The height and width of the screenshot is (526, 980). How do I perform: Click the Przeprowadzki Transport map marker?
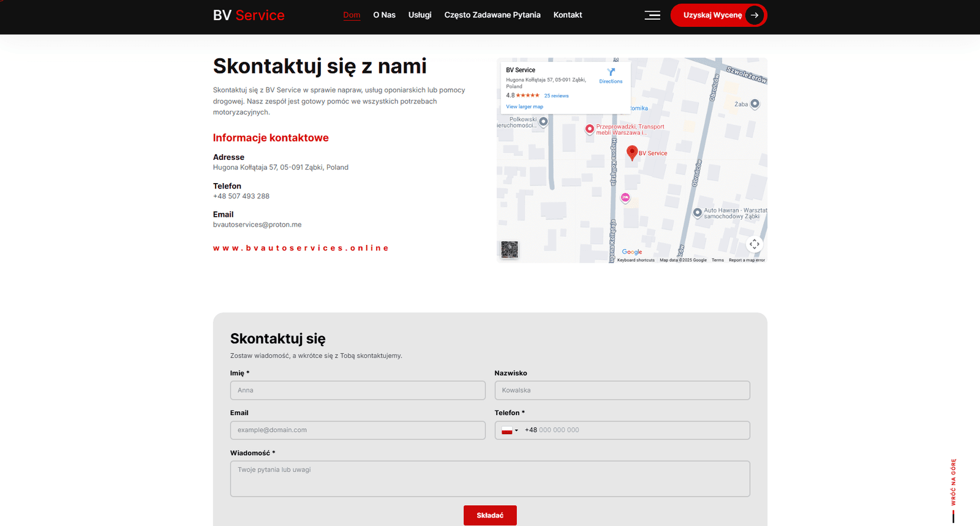coord(589,129)
